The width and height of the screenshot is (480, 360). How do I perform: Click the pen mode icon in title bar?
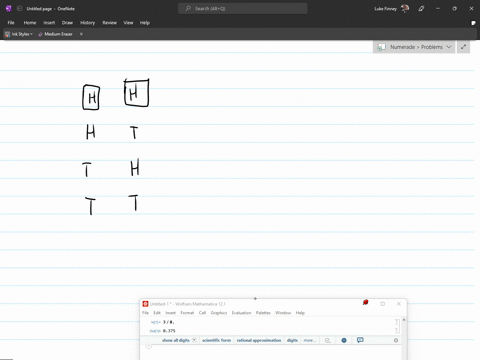(421, 9)
